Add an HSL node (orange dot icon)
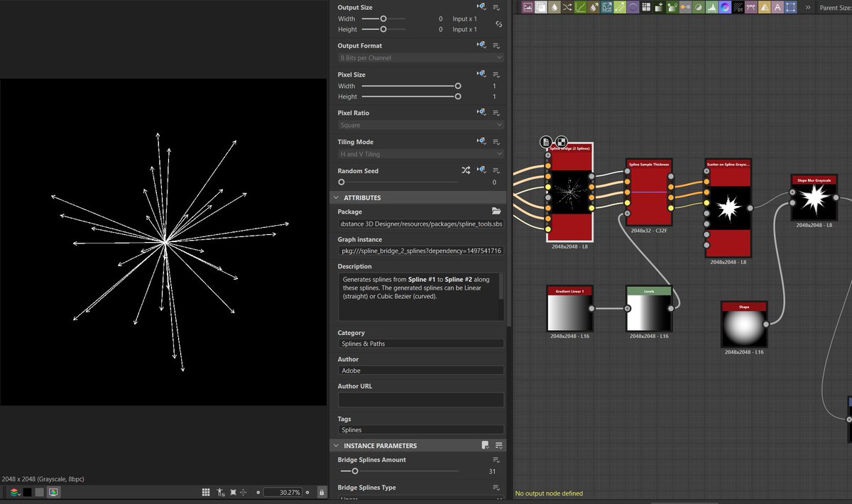Viewport: 852px width, 504px height. coord(687,7)
